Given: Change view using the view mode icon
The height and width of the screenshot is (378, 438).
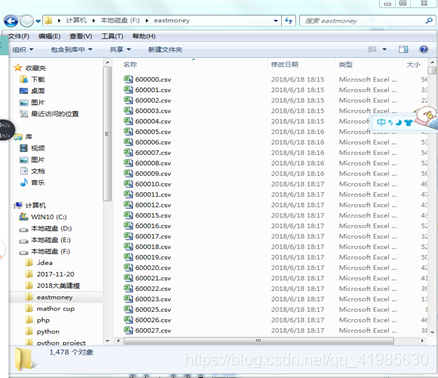Looking at the screenshot, I should (x=372, y=49).
